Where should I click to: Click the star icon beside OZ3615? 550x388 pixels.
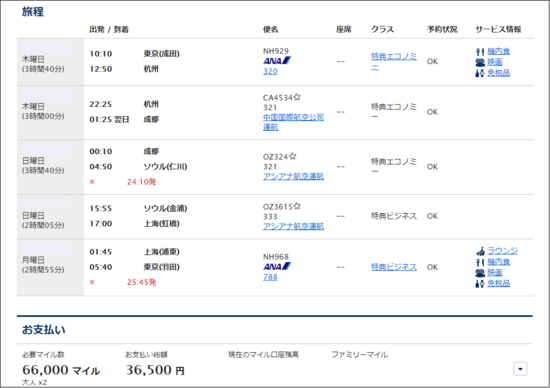pyautogui.click(x=297, y=206)
